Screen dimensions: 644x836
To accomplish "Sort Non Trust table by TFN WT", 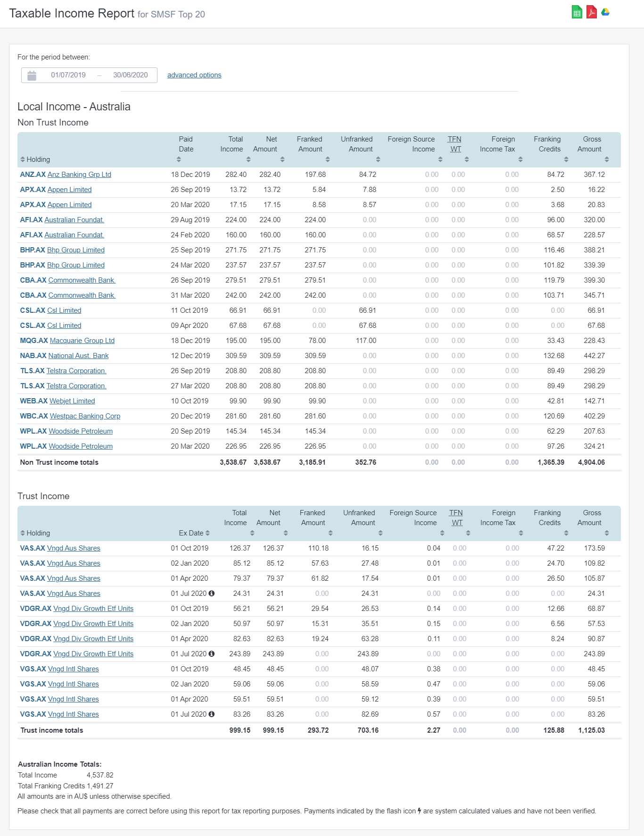I will pos(467,159).
